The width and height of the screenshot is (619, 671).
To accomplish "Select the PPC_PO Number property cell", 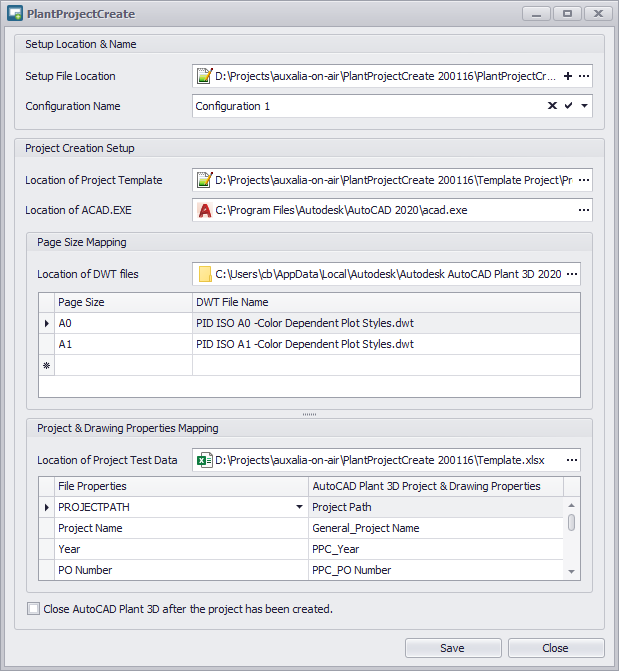I will click(x=435, y=570).
